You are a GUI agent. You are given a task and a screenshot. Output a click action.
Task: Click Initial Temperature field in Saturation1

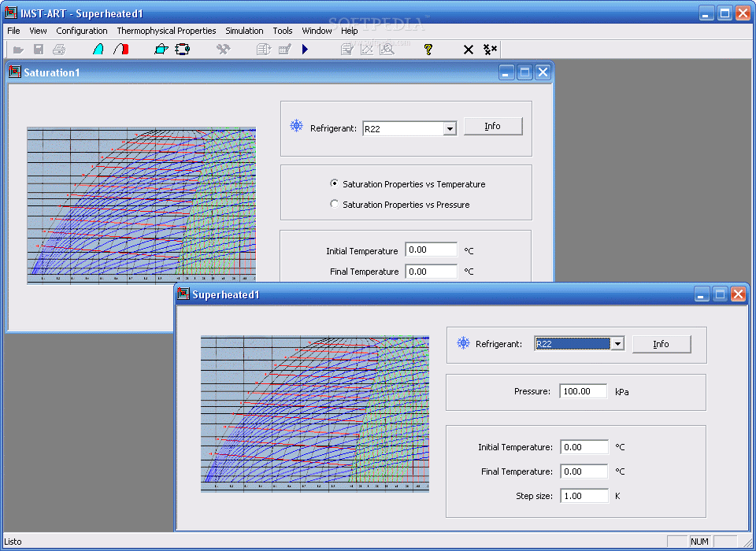(x=431, y=250)
